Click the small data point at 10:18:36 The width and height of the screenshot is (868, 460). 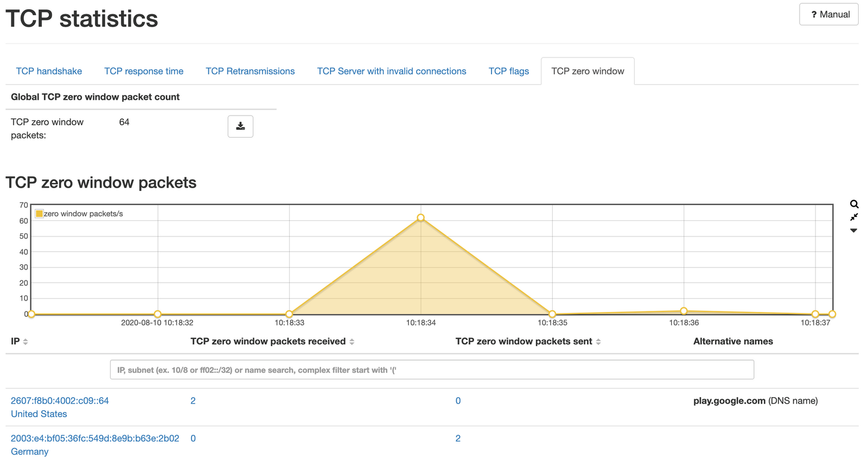click(x=684, y=311)
